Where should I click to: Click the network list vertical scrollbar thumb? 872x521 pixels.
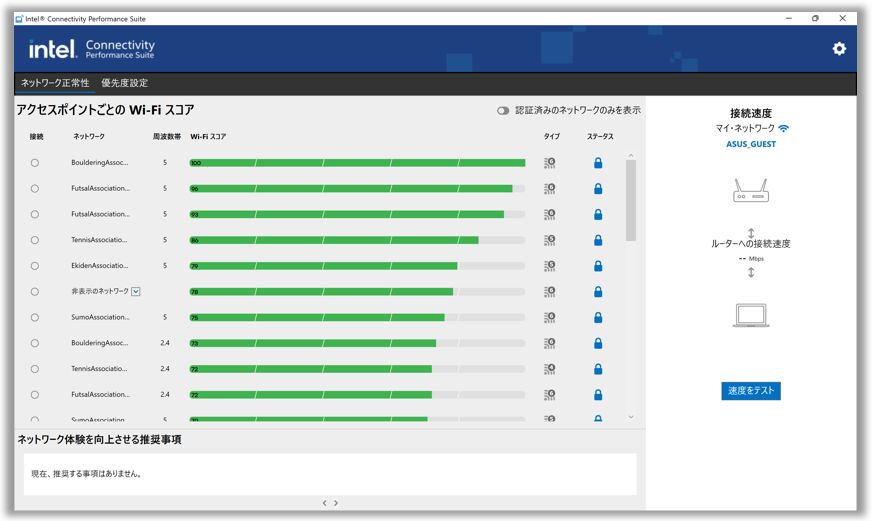pyautogui.click(x=631, y=200)
